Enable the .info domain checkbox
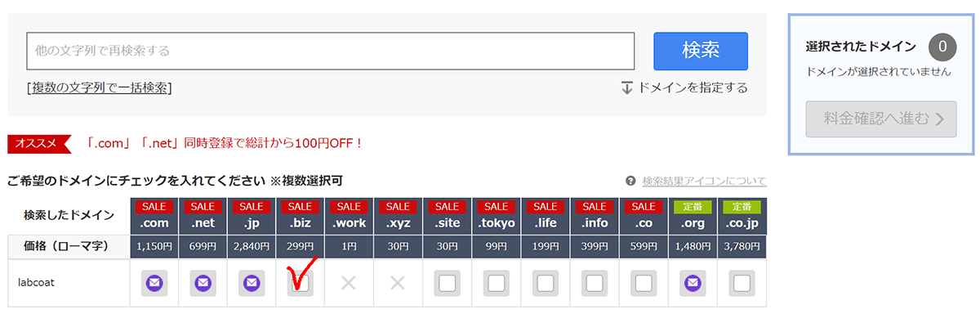This screenshot has width=980, height=314. point(595,284)
